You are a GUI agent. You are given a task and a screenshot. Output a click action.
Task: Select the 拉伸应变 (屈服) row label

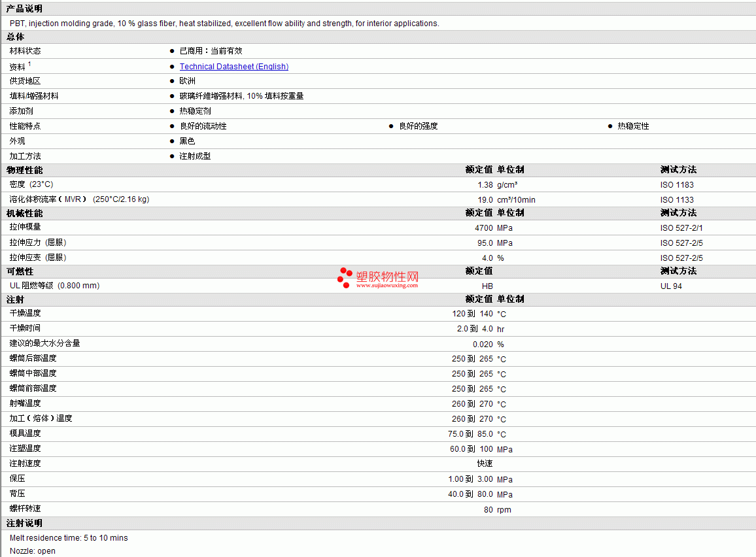(x=38, y=258)
